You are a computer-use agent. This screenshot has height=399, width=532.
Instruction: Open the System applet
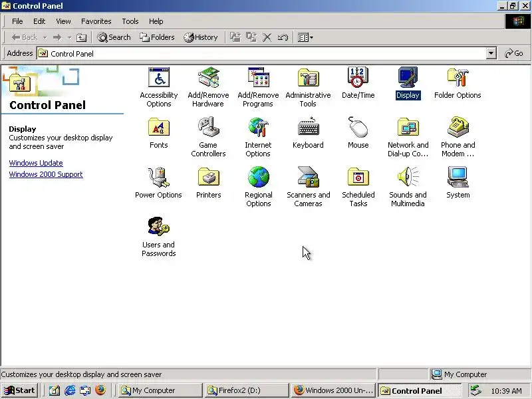[x=458, y=183]
